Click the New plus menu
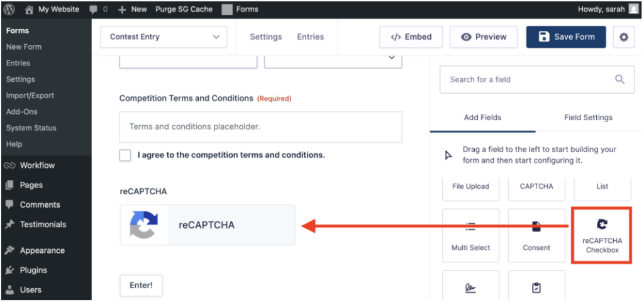Viewport: 644px width, 302px height. point(132,9)
